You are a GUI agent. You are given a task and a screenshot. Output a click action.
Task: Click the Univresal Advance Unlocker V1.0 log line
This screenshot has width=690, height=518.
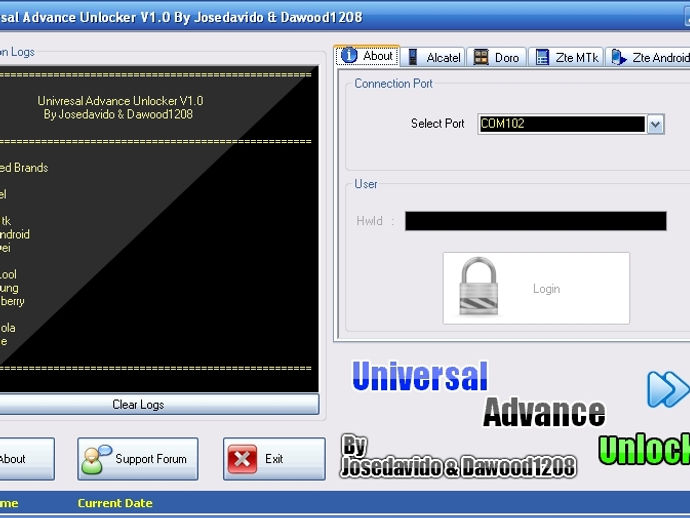pos(120,101)
